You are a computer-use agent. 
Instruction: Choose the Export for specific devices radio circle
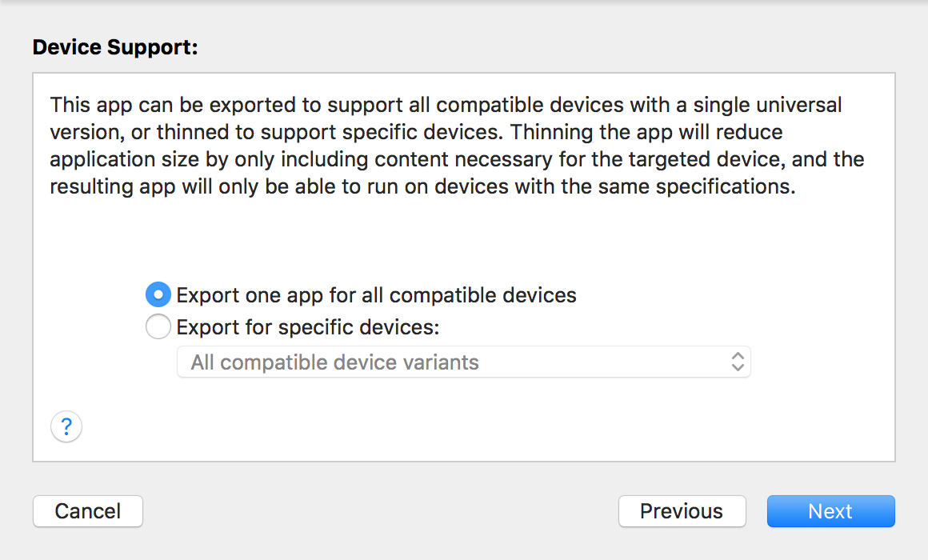coord(158,327)
